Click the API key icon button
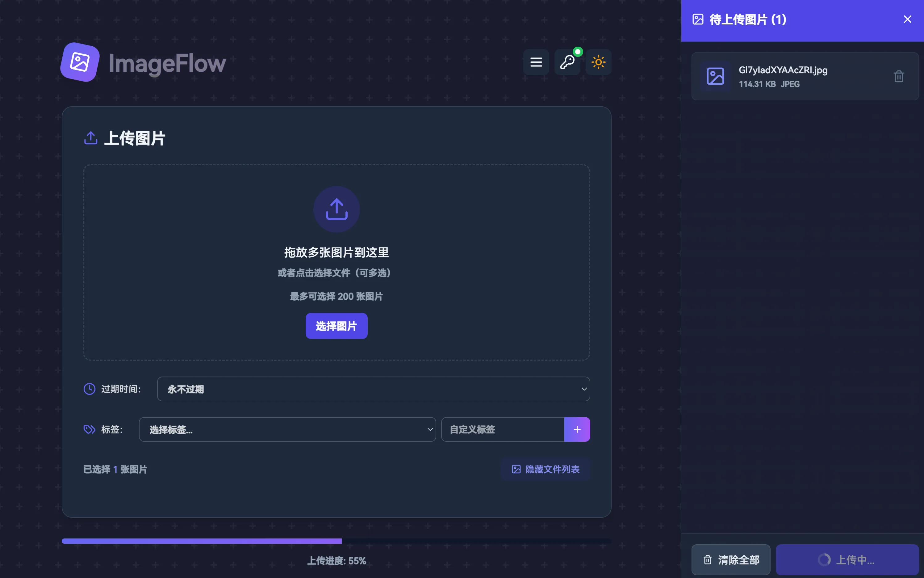The width and height of the screenshot is (924, 578). click(x=567, y=62)
